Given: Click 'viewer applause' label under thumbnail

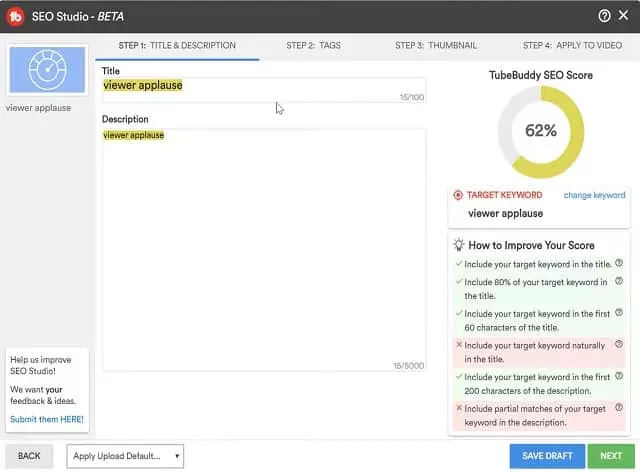Looking at the screenshot, I should coord(38,108).
